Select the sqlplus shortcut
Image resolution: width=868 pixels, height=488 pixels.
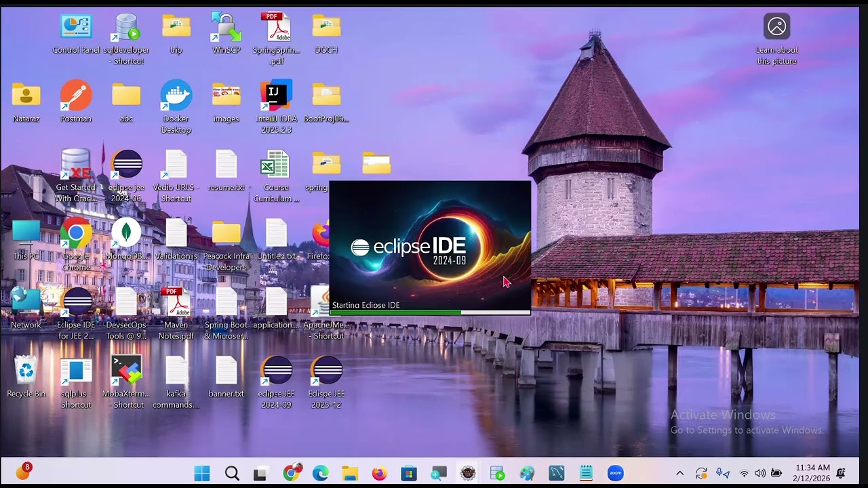(x=76, y=382)
